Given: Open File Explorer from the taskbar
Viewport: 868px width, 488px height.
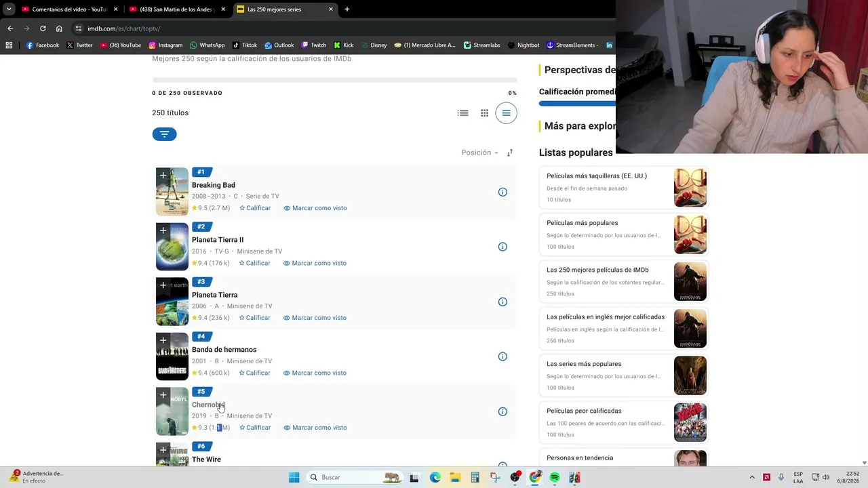Looking at the screenshot, I should pyautogui.click(x=454, y=477).
